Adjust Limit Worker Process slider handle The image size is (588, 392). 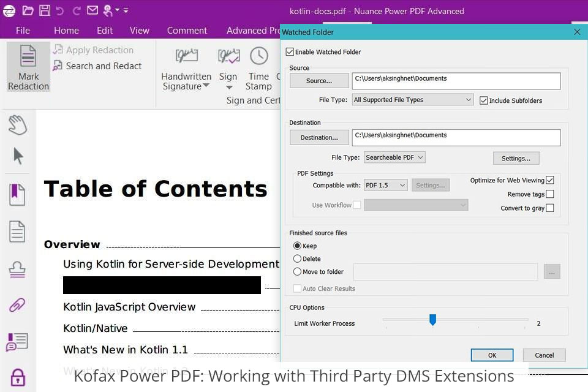(x=433, y=320)
